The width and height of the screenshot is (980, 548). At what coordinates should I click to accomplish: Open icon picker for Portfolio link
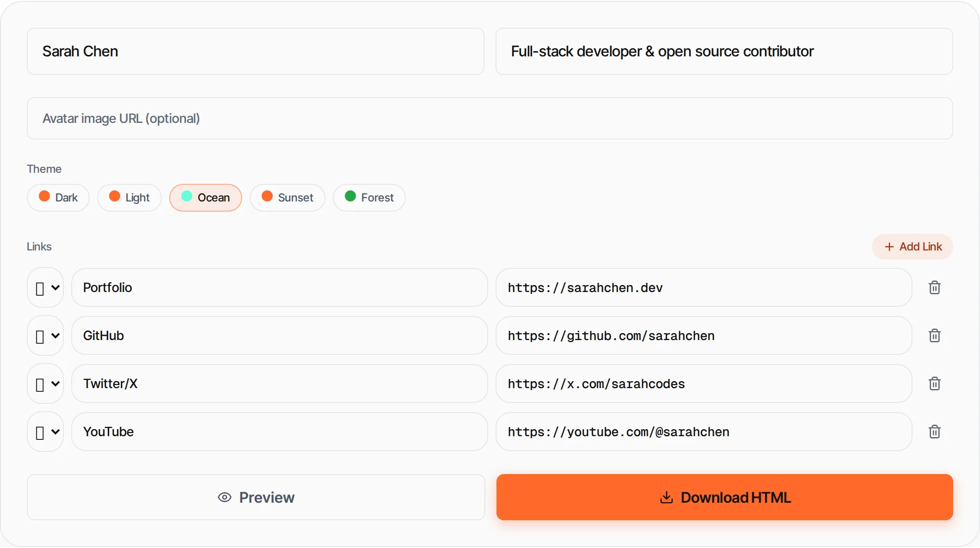(45, 287)
